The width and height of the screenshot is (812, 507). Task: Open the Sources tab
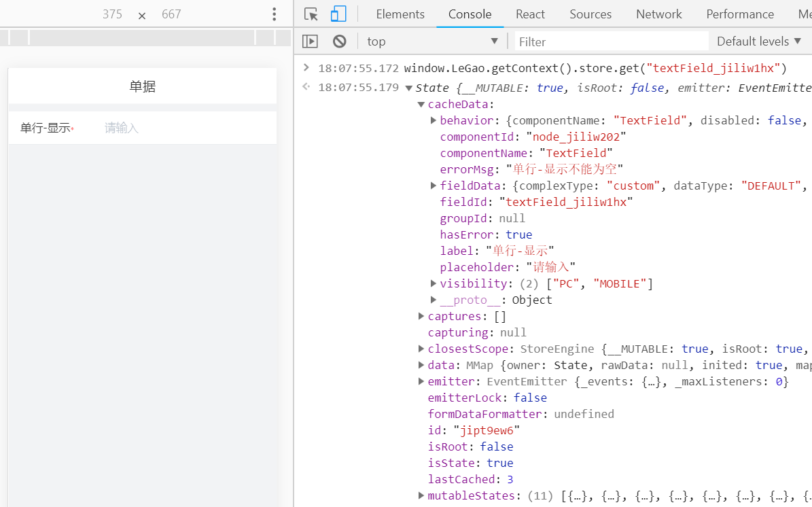(x=590, y=14)
